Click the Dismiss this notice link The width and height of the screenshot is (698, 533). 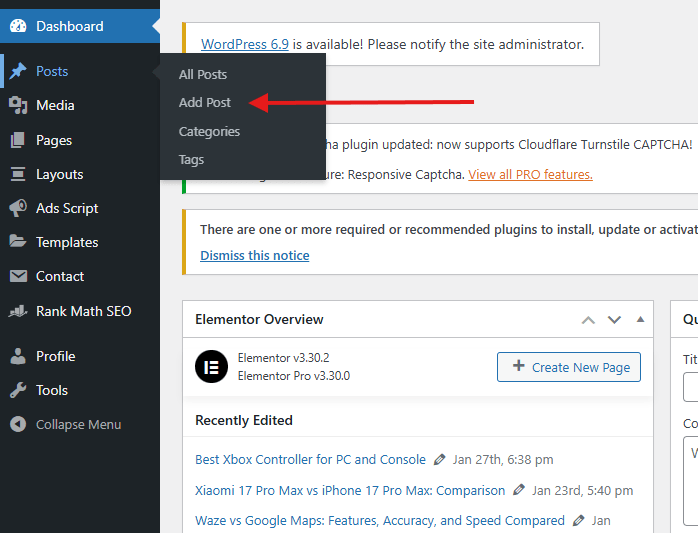(x=254, y=255)
